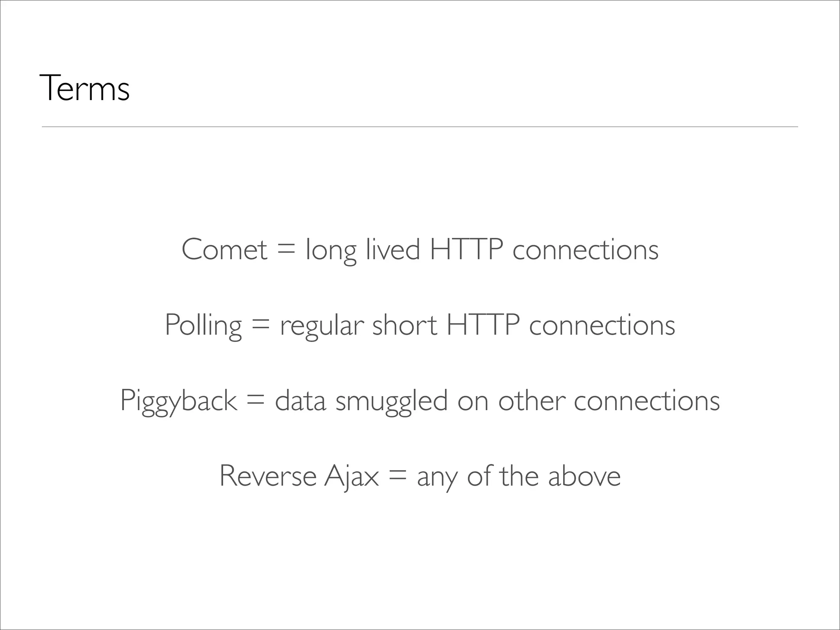Click "HTTP" in the Polling line
Screen dimensions: 840x630
point(483,324)
